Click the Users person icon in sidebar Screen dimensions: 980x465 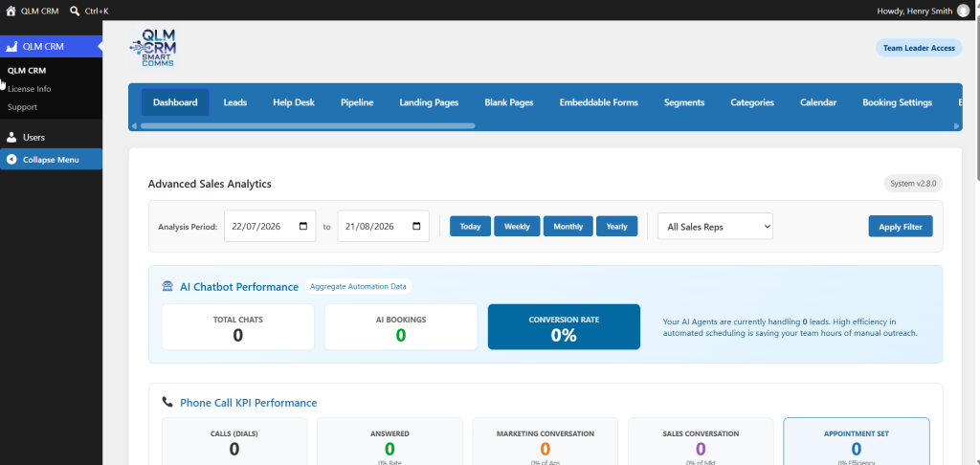pos(11,137)
